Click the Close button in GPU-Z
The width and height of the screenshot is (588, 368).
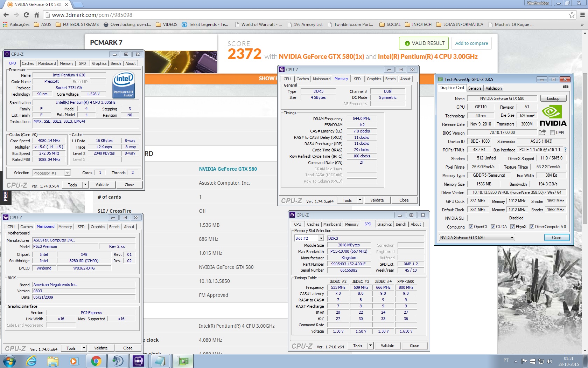pos(556,238)
